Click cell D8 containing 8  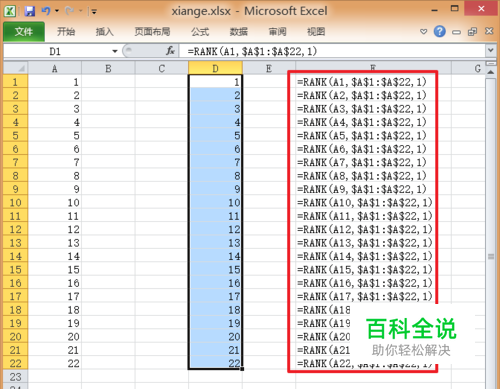215,176
